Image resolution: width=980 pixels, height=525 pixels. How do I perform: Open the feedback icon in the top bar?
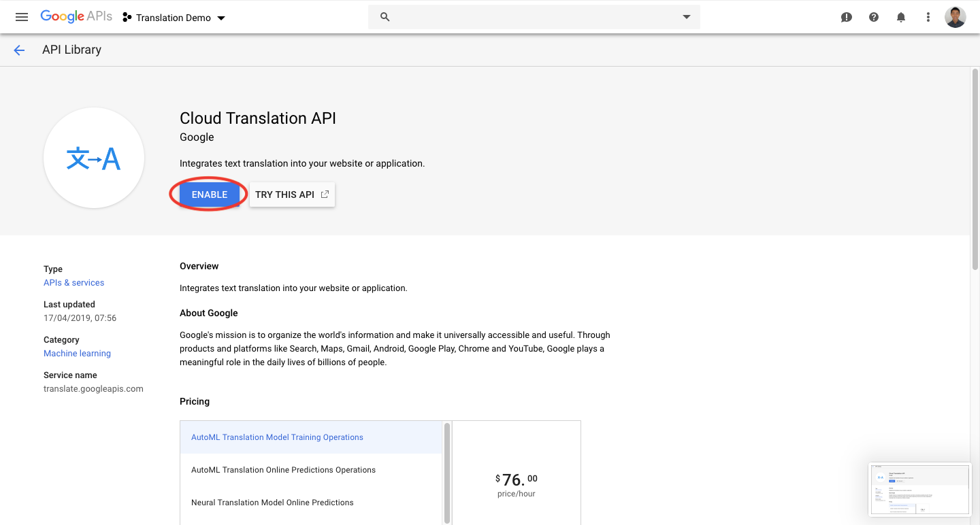coord(846,16)
